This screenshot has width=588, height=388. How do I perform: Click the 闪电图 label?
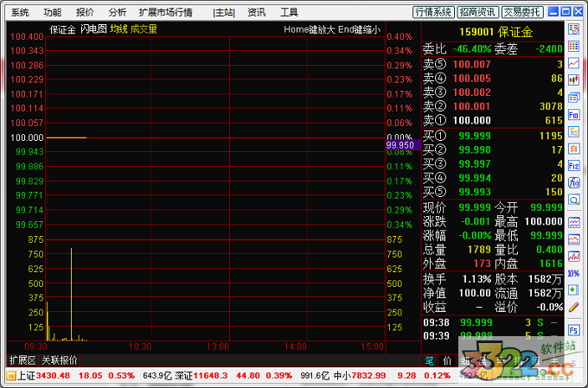pyautogui.click(x=93, y=29)
